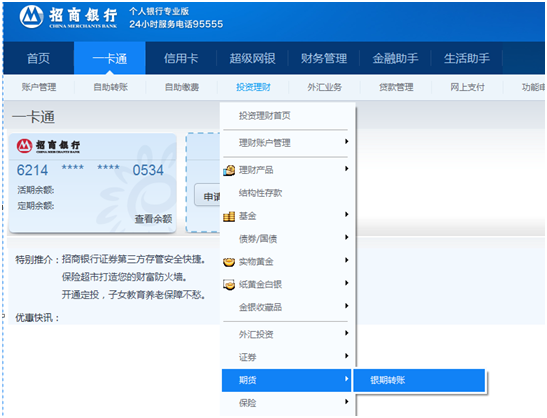Expand the 基金 submenu arrow
547x418 pixels.
click(x=346, y=215)
